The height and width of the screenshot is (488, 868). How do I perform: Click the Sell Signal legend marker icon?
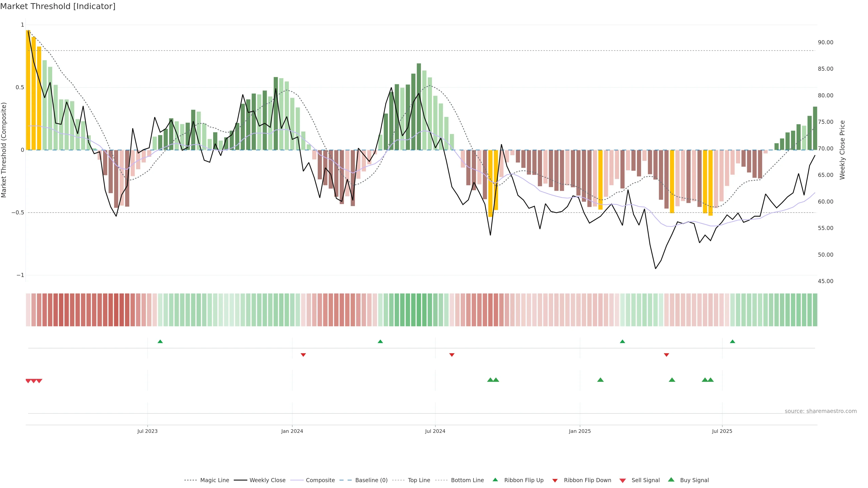623,480
